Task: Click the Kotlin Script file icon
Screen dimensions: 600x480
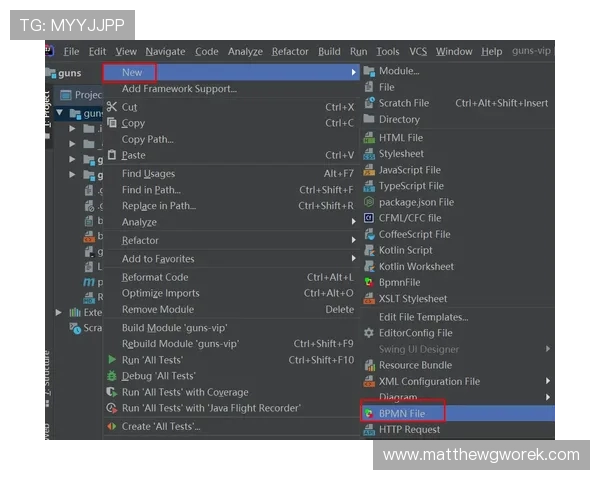Action: 369,250
